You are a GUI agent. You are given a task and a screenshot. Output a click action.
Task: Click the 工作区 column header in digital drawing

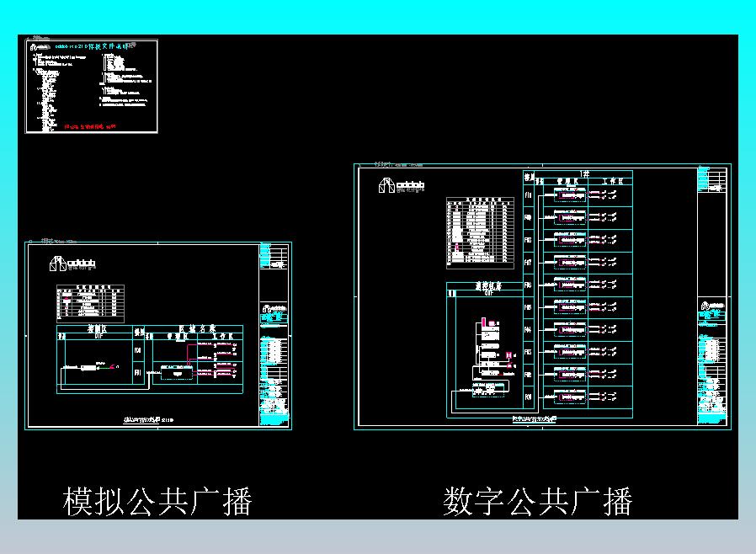pos(612,181)
